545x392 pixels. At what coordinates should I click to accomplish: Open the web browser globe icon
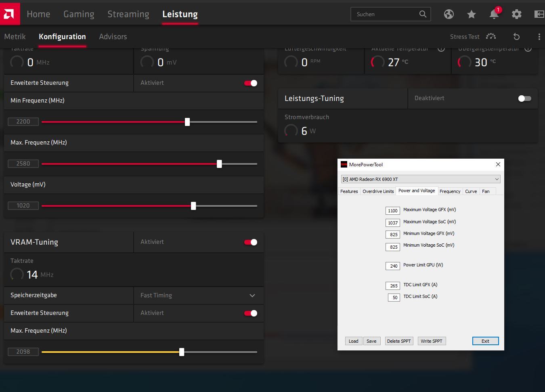pos(449,14)
